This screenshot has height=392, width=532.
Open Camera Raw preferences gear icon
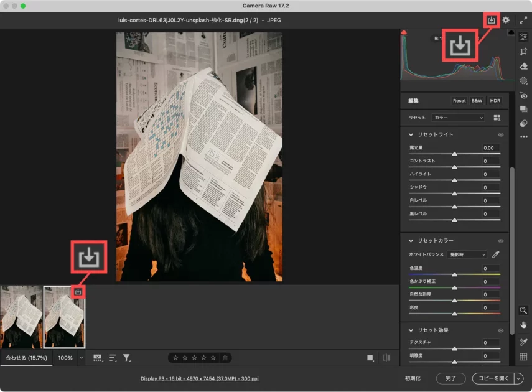(506, 21)
